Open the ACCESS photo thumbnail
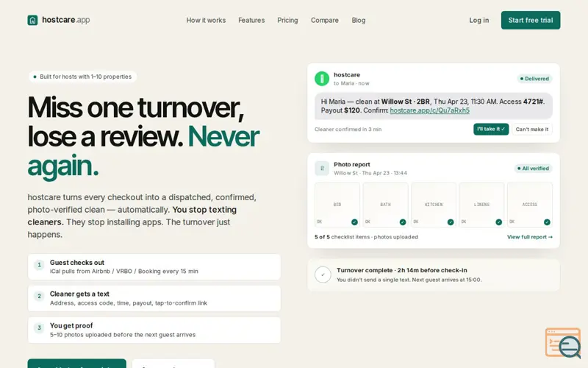 click(x=529, y=205)
